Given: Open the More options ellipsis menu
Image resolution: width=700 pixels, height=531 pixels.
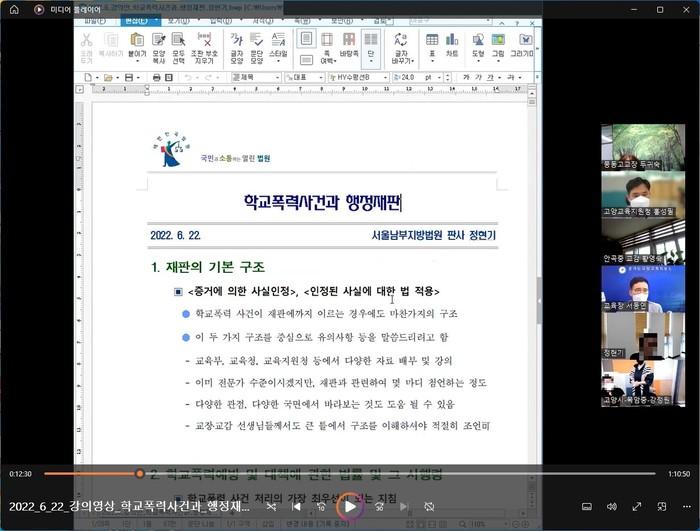Looking at the screenshot, I should [x=687, y=506].
